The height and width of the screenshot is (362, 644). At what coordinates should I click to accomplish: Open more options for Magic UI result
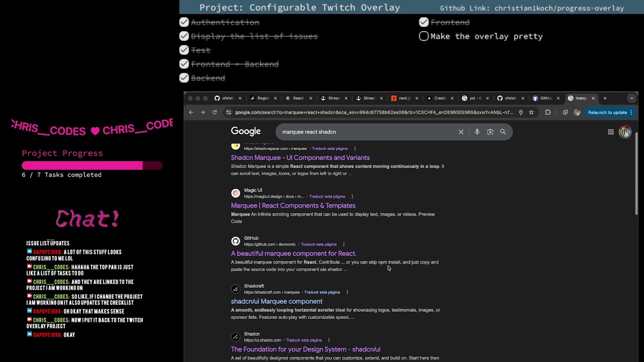pyautogui.click(x=352, y=197)
